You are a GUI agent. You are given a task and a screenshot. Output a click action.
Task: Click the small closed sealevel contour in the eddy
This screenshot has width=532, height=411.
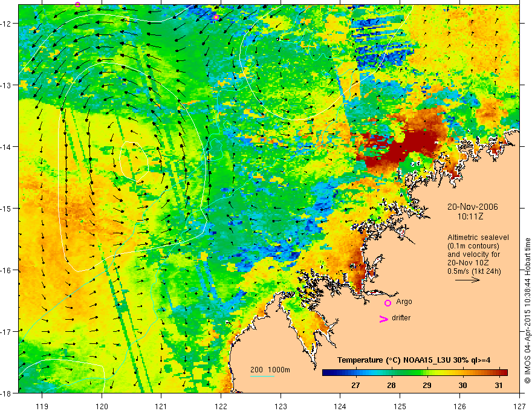point(134,161)
